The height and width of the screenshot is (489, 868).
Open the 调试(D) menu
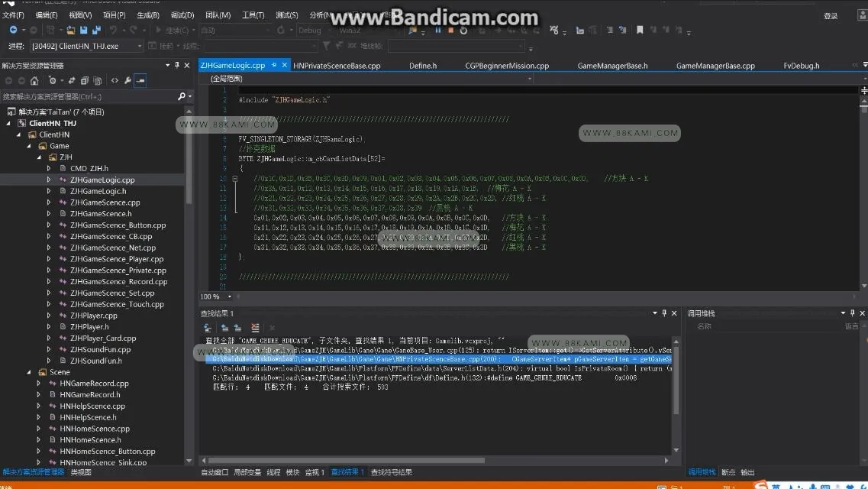(182, 15)
